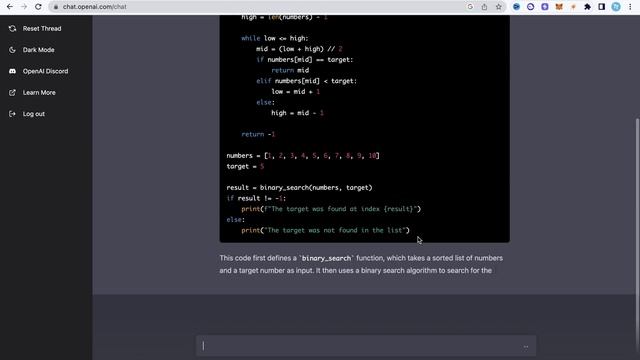The width and height of the screenshot is (640, 360).
Task: Click the 'target = 5' code line
Action: (245, 166)
